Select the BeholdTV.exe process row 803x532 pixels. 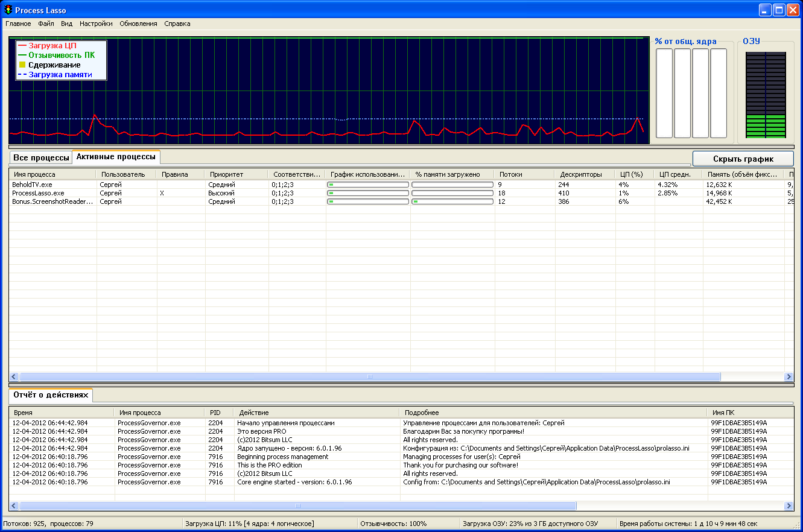401,185
